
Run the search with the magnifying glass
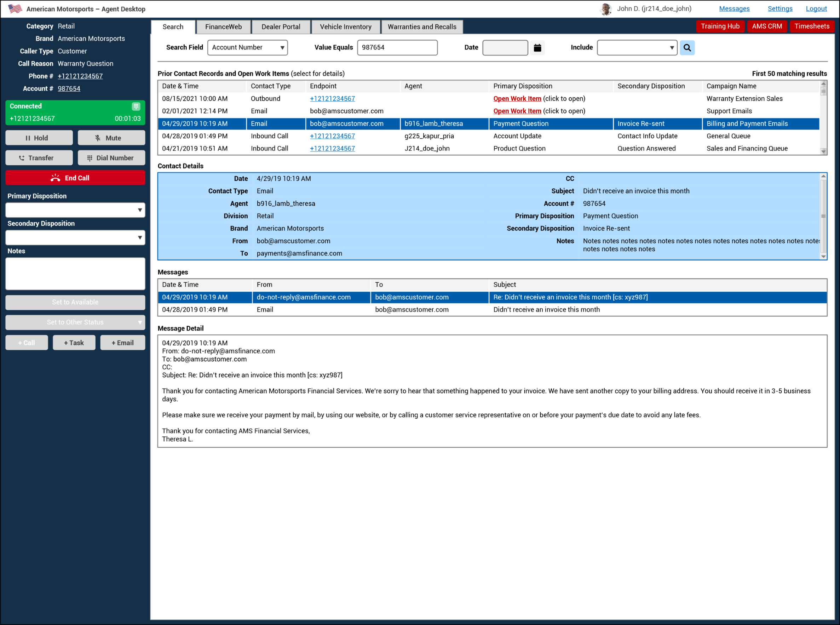click(687, 47)
